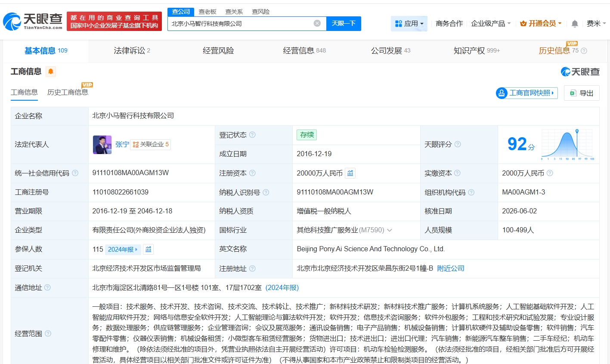Open the 开通会员 dropdown
Screen dimensions: 610x364
pos(541,24)
